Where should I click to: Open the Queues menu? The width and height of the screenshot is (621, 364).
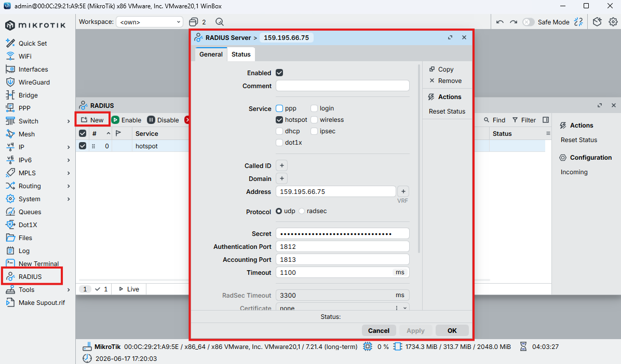pos(24,212)
